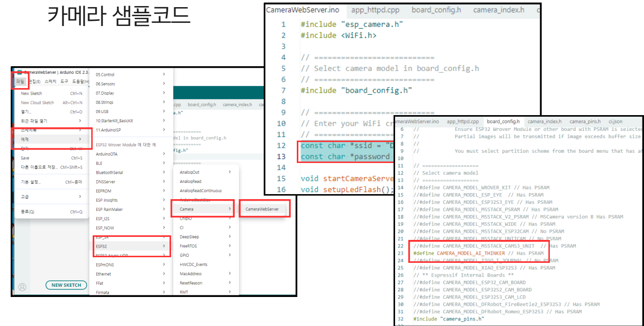Open the 스케치 menu in the menu bar

tap(50, 81)
